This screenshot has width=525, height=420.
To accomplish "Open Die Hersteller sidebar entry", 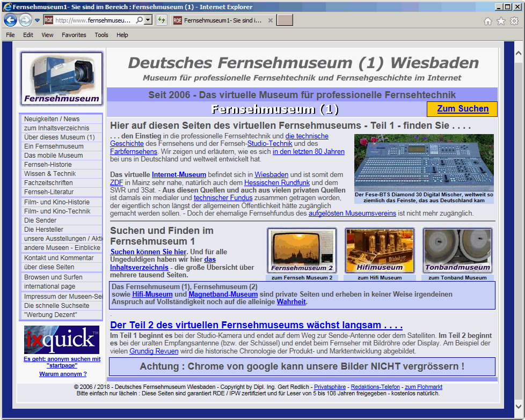I will [62, 229].
